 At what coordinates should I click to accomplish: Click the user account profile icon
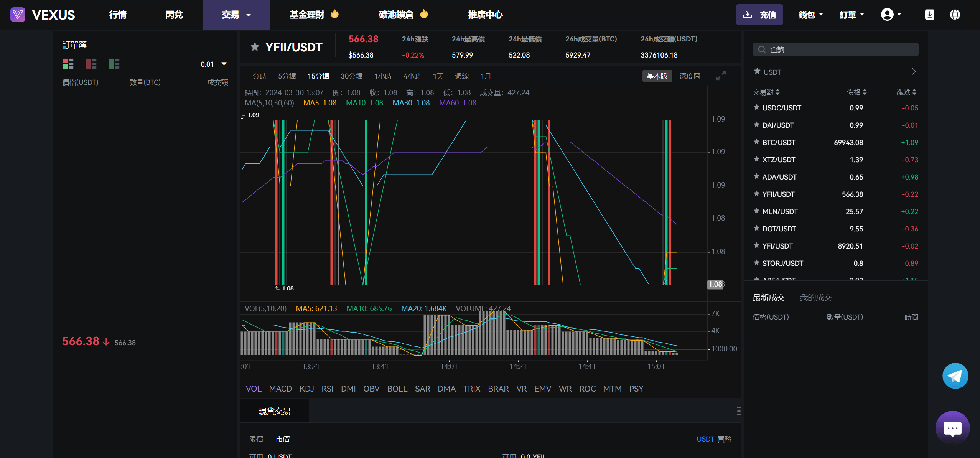tap(887, 14)
